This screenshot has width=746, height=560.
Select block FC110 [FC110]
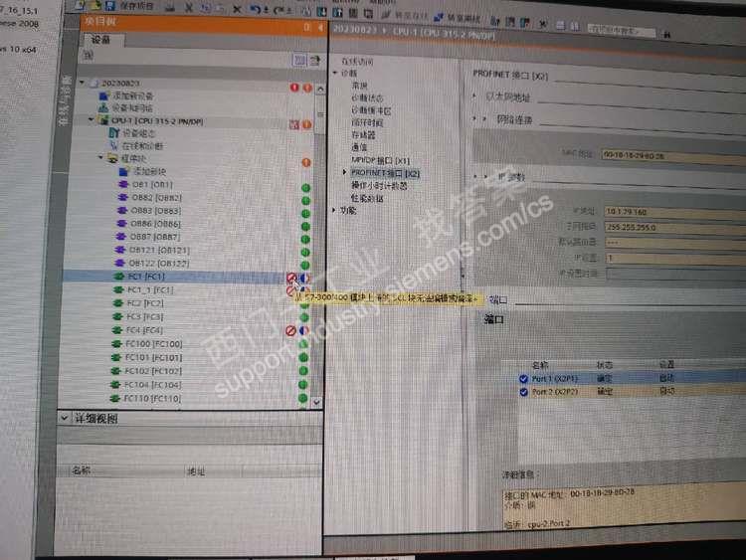click(145, 398)
